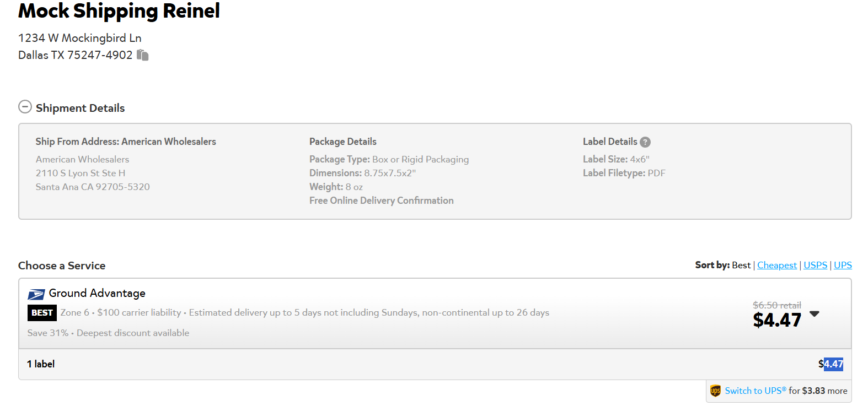Click the USPS eagle logo icon
This screenshot has height=417, width=868.
[36, 294]
